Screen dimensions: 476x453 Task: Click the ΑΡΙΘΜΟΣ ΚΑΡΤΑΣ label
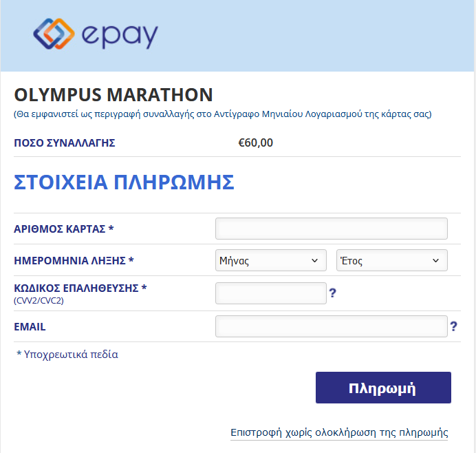tap(64, 229)
